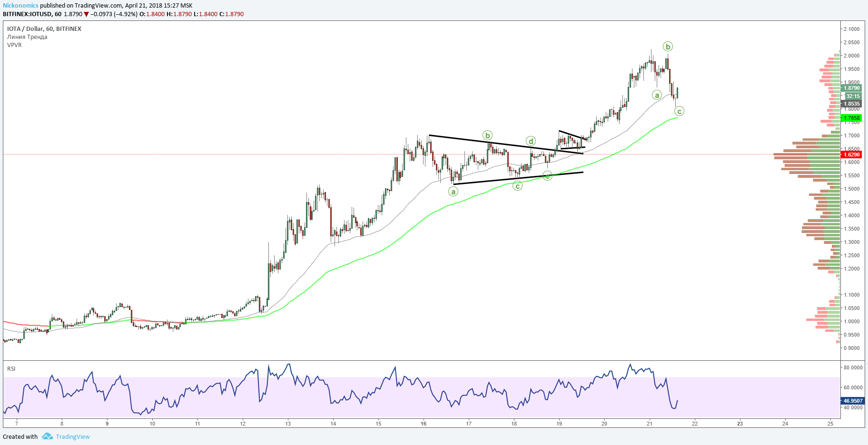Select circled 'c' label below the triangle near the 18th
The width and height of the screenshot is (868, 445).
(x=517, y=186)
